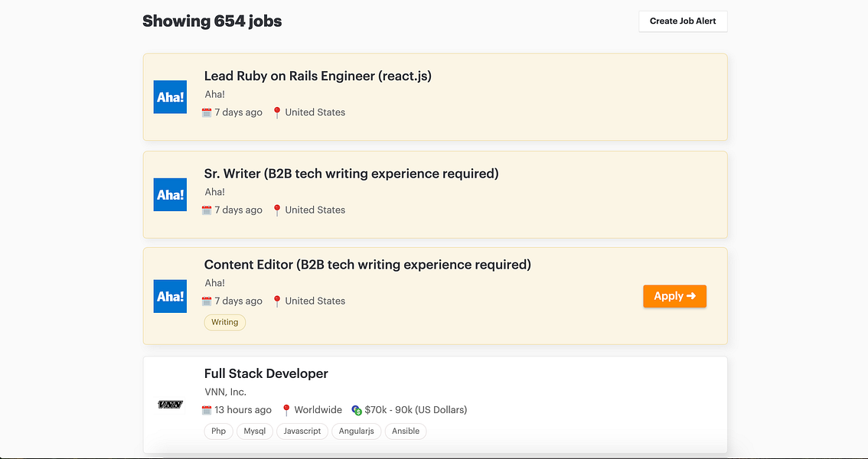Click location pin next to Worldwide
This screenshot has width=868, height=459.
[x=287, y=410]
